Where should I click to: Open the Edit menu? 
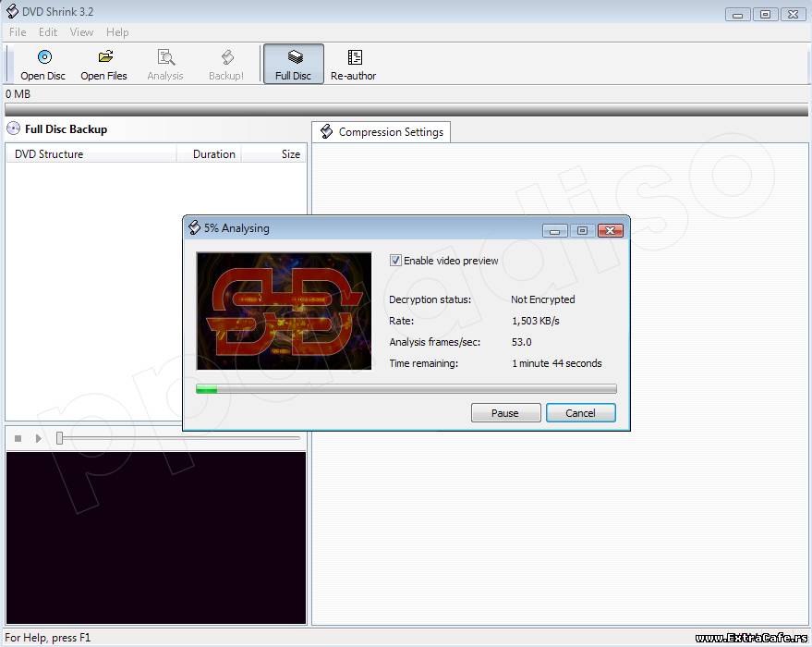point(48,32)
